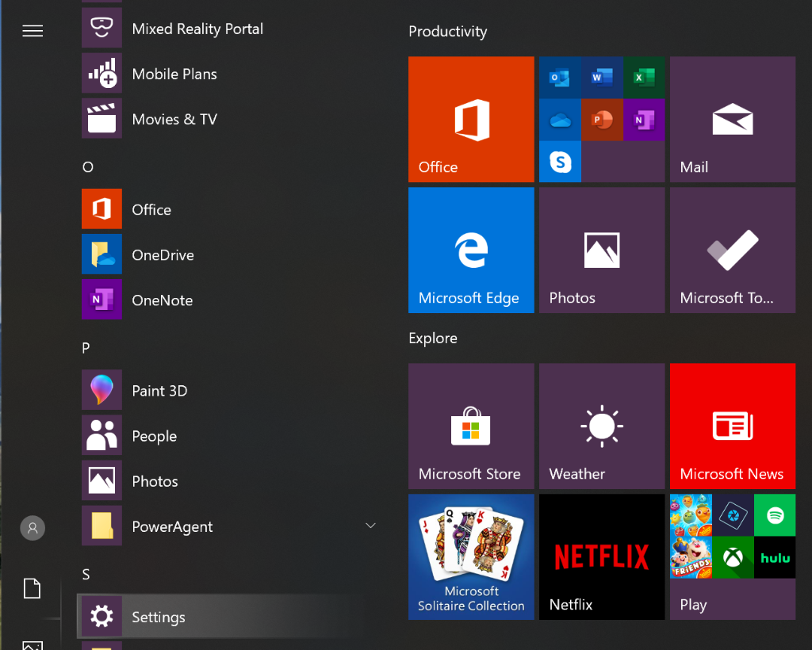Image resolution: width=812 pixels, height=650 pixels.
Task: Open OneNote in the Office apps tile
Action: pos(644,120)
